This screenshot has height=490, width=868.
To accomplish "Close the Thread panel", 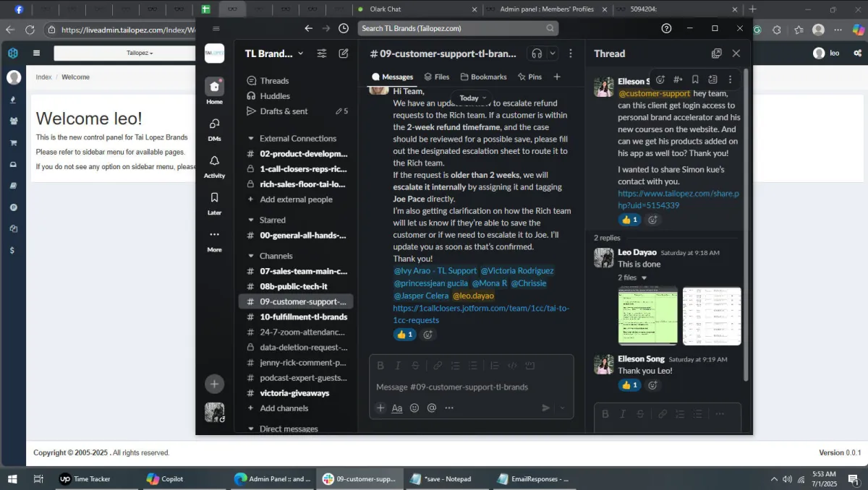I will tap(736, 53).
